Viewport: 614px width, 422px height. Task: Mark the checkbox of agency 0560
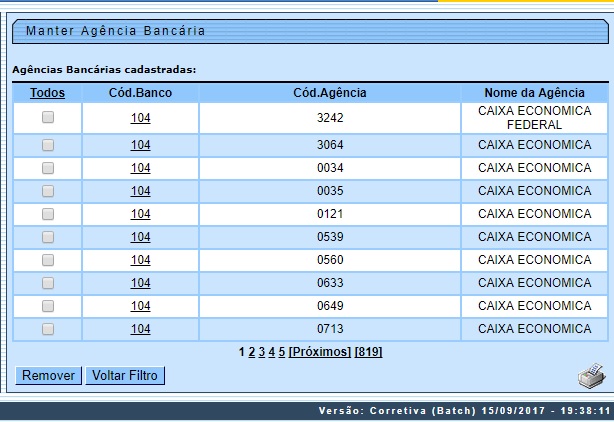click(48, 260)
